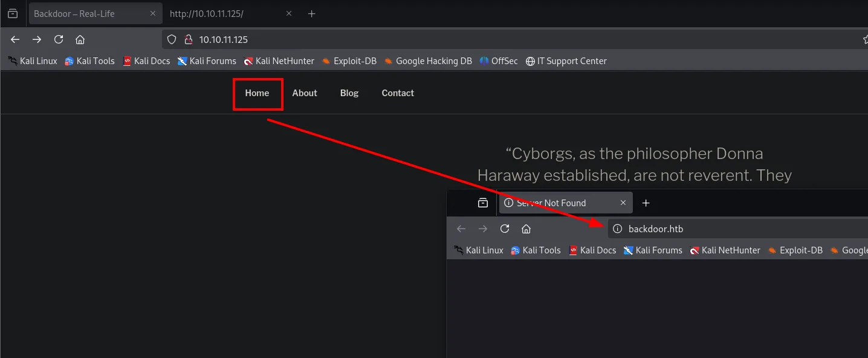Select the Server Not Found tab
868x358 pixels.
[x=566, y=203]
